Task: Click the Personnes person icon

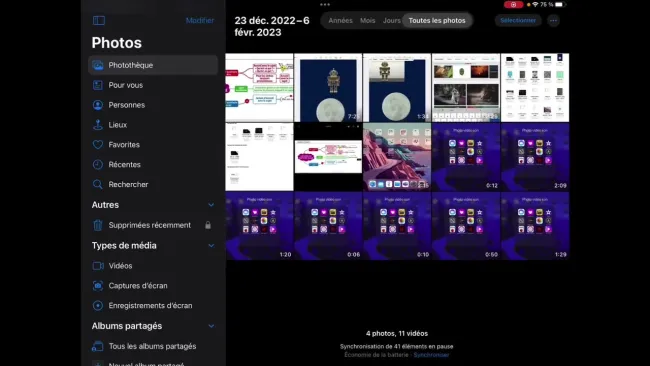Action: click(x=98, y=105)
